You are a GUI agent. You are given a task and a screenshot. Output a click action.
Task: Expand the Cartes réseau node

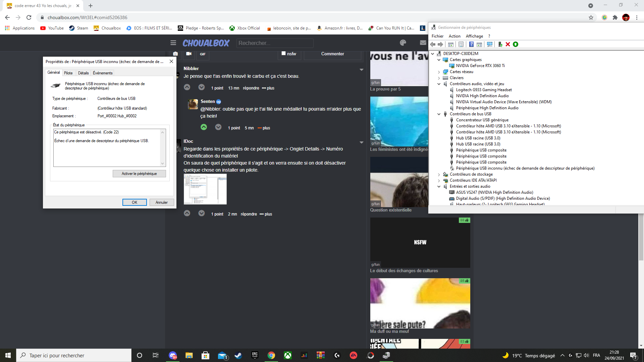pos(439,72)
